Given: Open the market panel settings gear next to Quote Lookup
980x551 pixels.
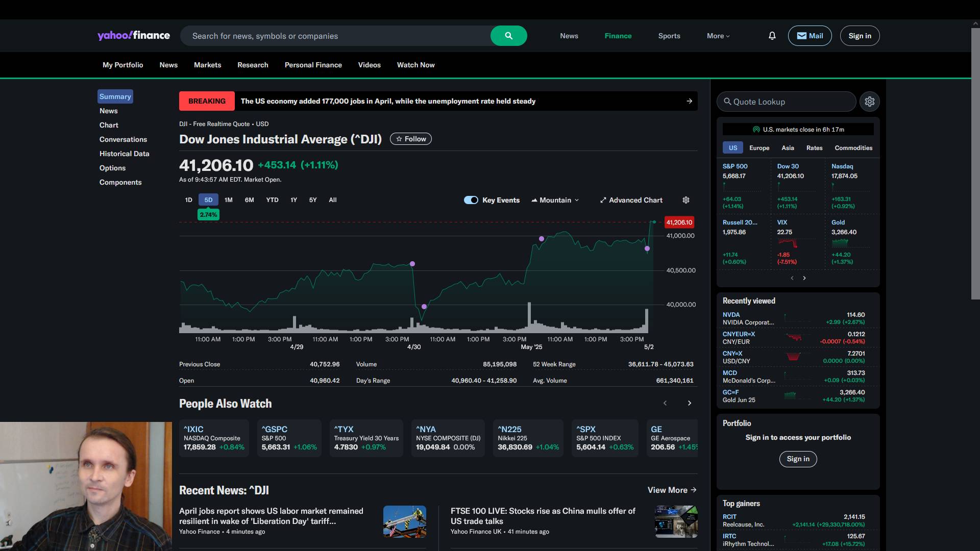Looking at the screenshot, I should tap(869, 102).
